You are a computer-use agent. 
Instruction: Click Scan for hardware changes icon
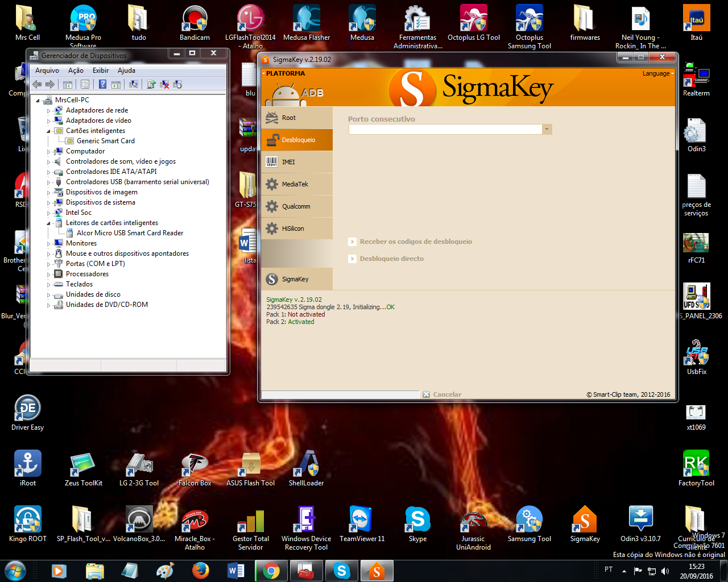click(x=134, y=84)
